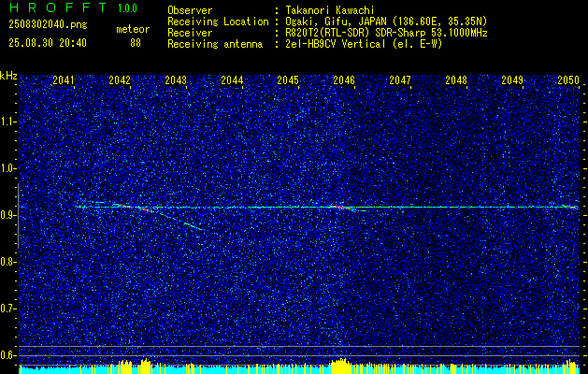Click the 1.1 kHz axis label

tap(8, 122)
